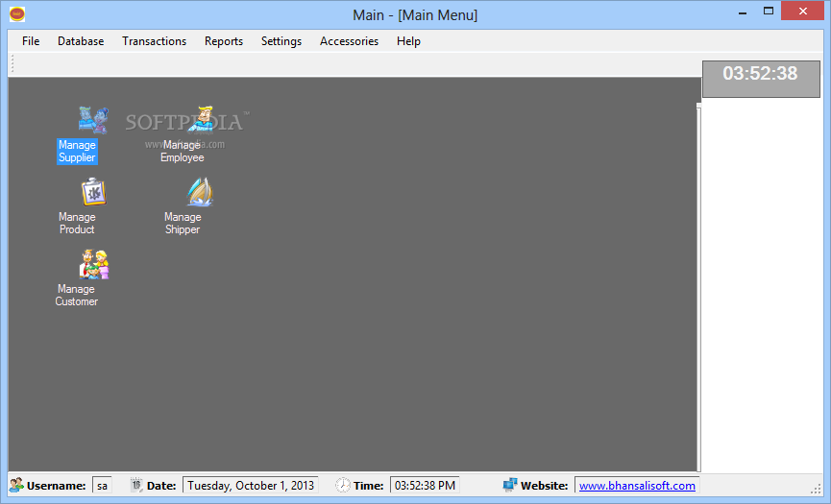Screen dimensions: 831x504
Task: Minimize the Main window
Action: pyautogui.click(x=743, y=12)
